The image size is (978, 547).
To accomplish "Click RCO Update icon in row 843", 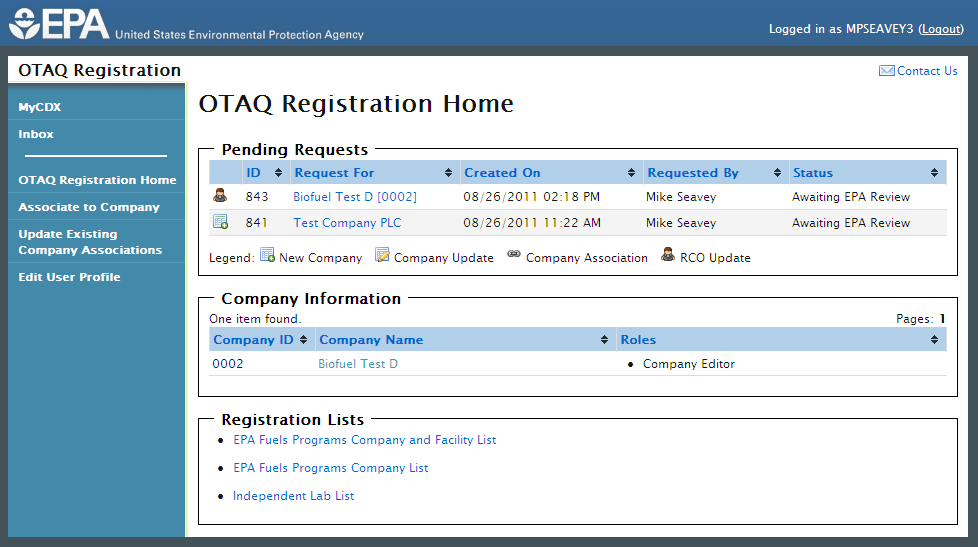I will [x=220, y=195].
